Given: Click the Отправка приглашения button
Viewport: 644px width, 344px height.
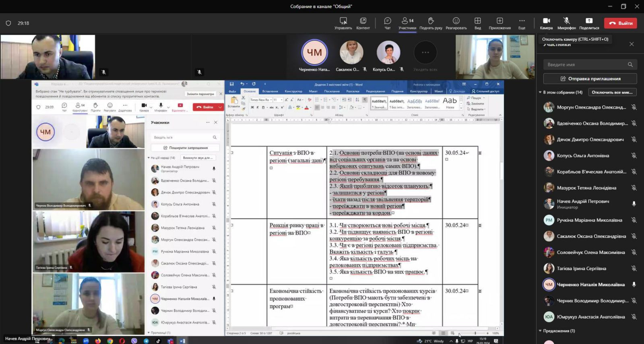Looking at the screenshot, I should tap(590, 79).
